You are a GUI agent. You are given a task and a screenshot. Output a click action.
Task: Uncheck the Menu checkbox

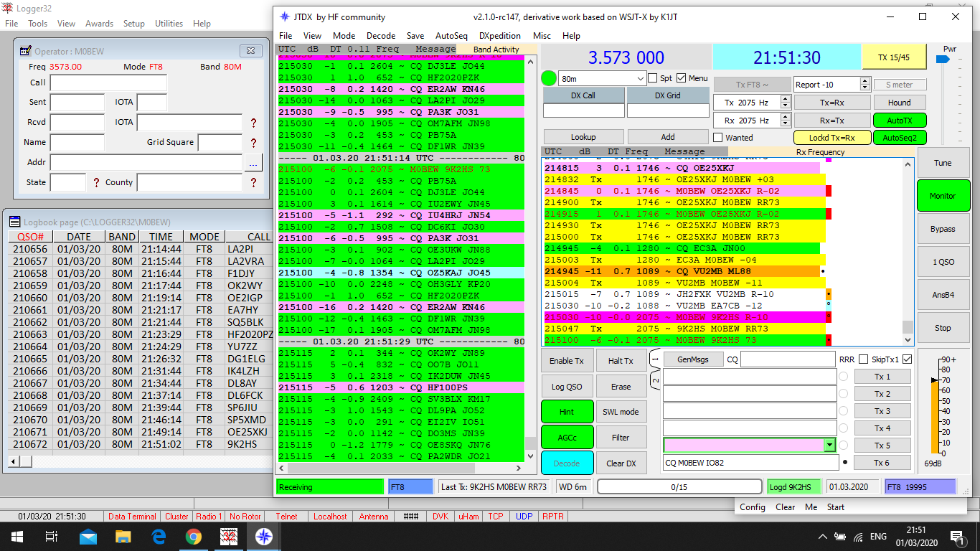pos(682,77)
